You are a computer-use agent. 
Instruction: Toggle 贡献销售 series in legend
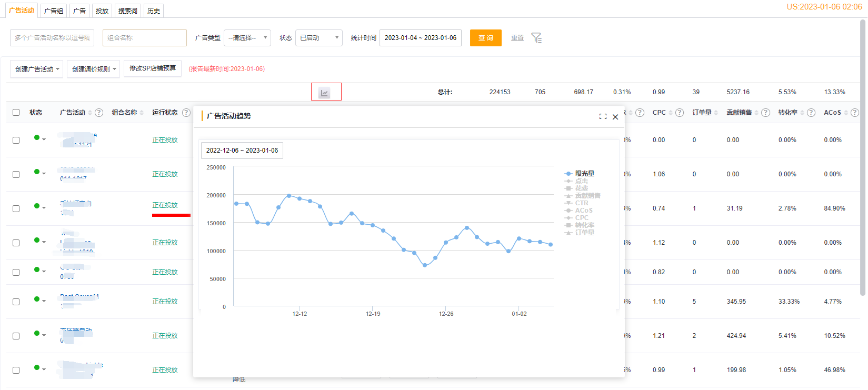click(583, 196)
